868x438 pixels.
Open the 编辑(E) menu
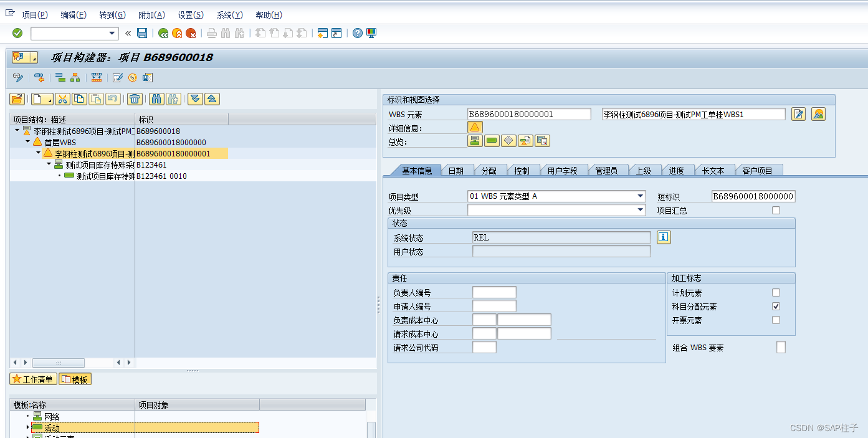[x=74, y=15]
